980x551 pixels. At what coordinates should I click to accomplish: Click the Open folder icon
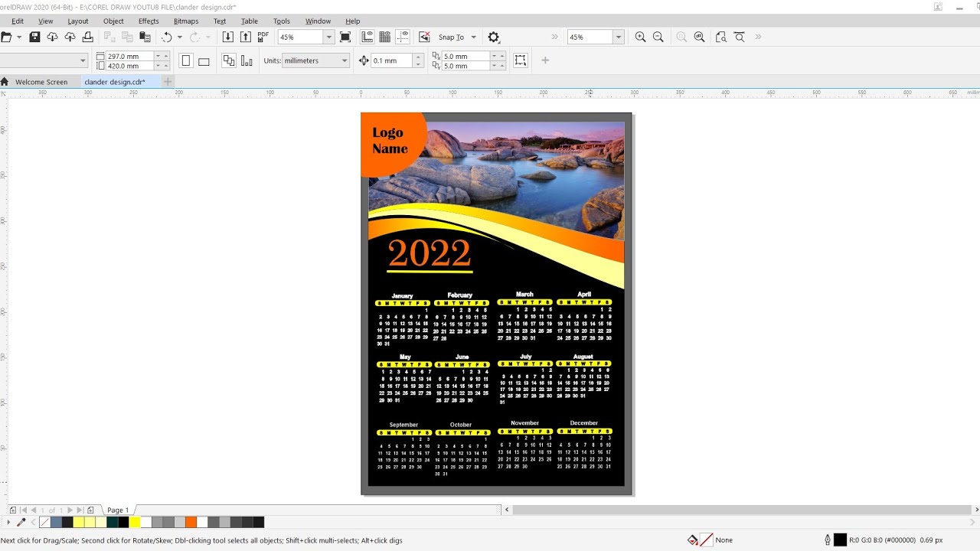tap(6, 37)
